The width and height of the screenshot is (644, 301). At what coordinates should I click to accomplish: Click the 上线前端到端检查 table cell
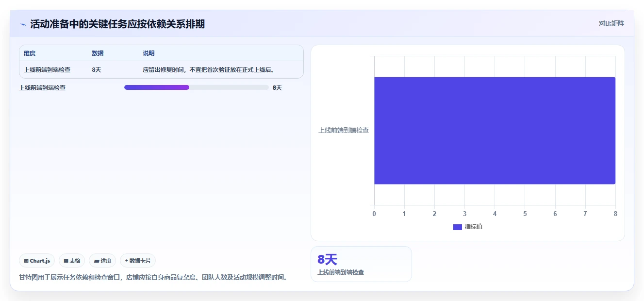click(47, 70)
